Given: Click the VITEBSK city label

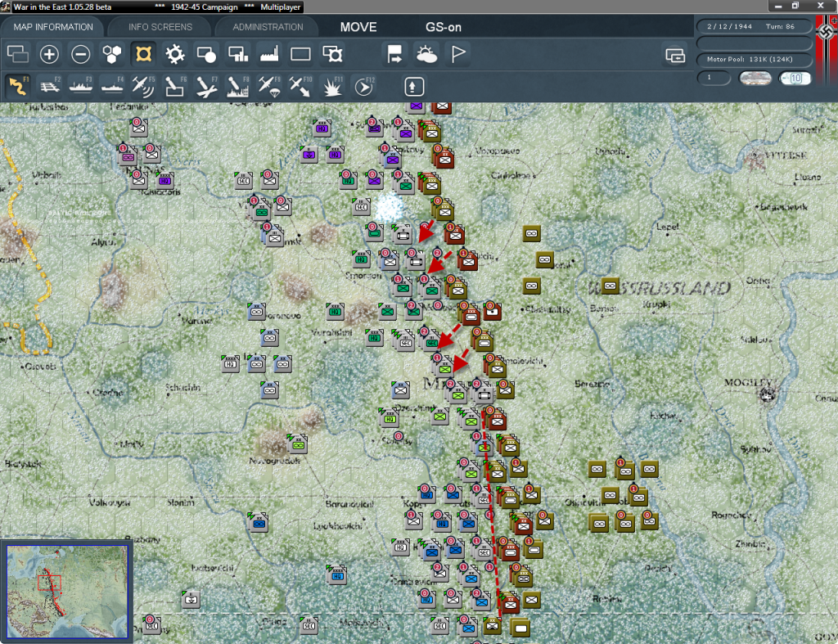Looking at the screenshot, I should pyautogui.click(x=786, y=155).
